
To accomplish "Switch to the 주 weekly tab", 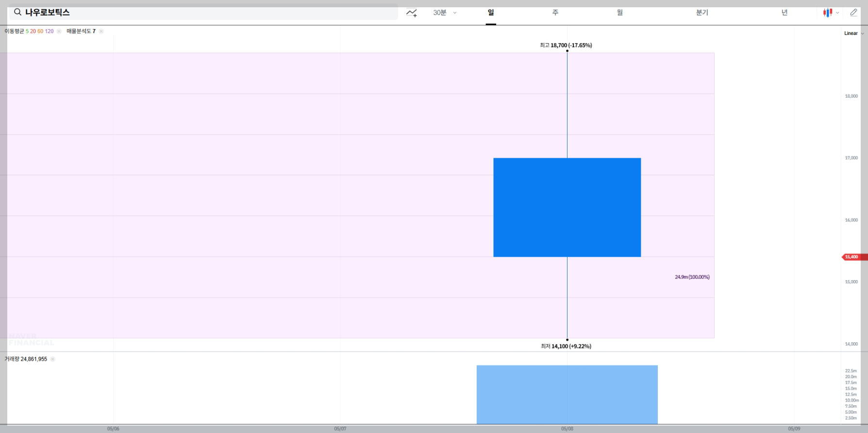I will 555,13.
